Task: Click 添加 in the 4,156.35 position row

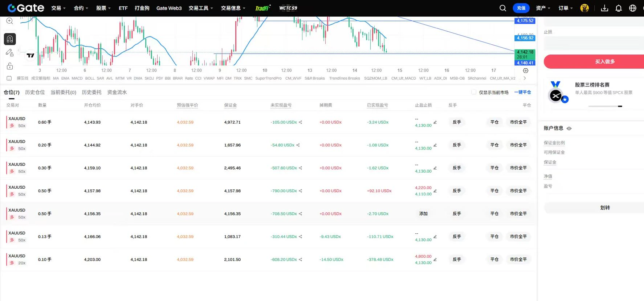Action: click(x=423, y=214)
